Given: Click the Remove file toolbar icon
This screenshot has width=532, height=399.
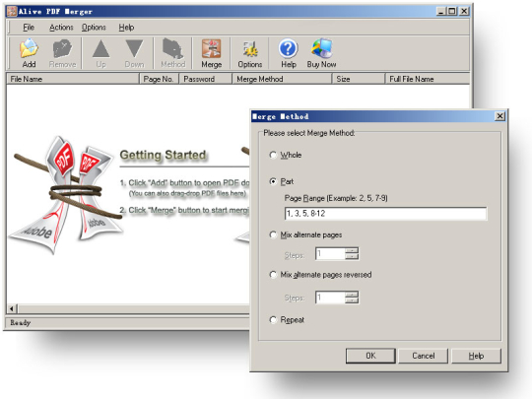Looking at the screenshot, I should click(62, 53).
